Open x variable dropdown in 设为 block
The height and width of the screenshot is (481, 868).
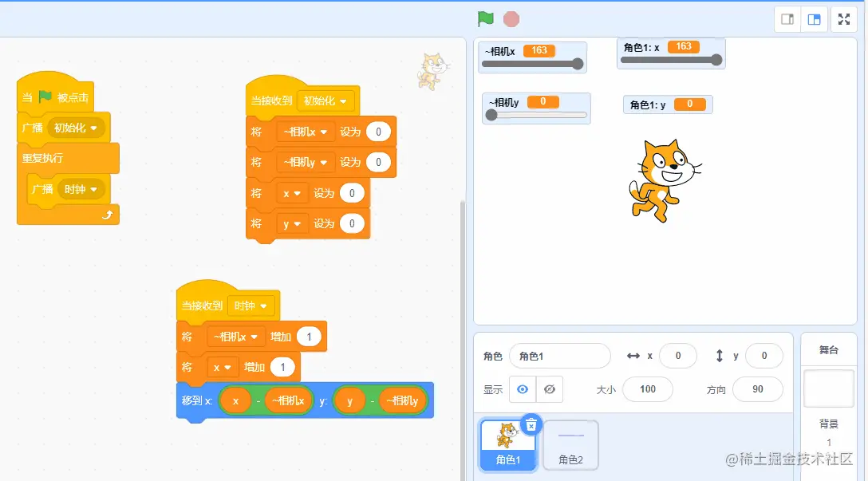click(x=292, y=193)
